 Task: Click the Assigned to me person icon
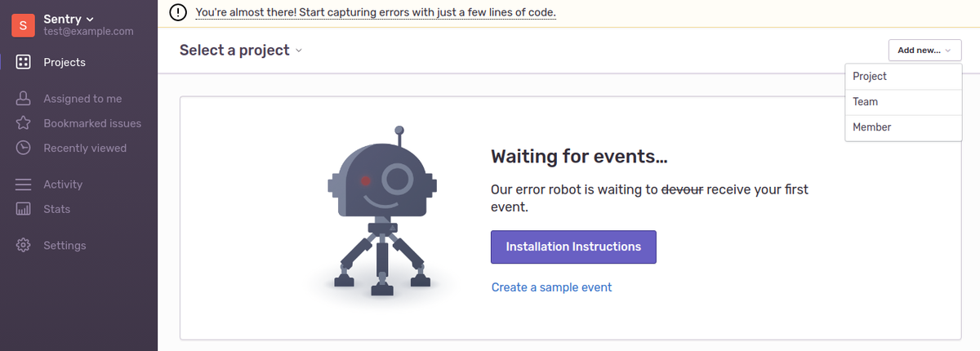click(x=24, y=99)
